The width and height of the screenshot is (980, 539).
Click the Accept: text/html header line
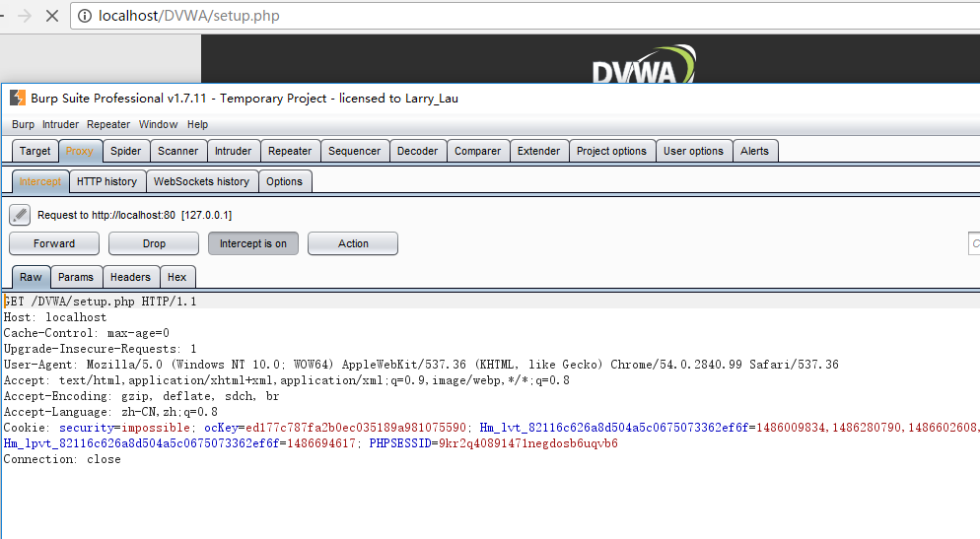click(x=287, y=380)
